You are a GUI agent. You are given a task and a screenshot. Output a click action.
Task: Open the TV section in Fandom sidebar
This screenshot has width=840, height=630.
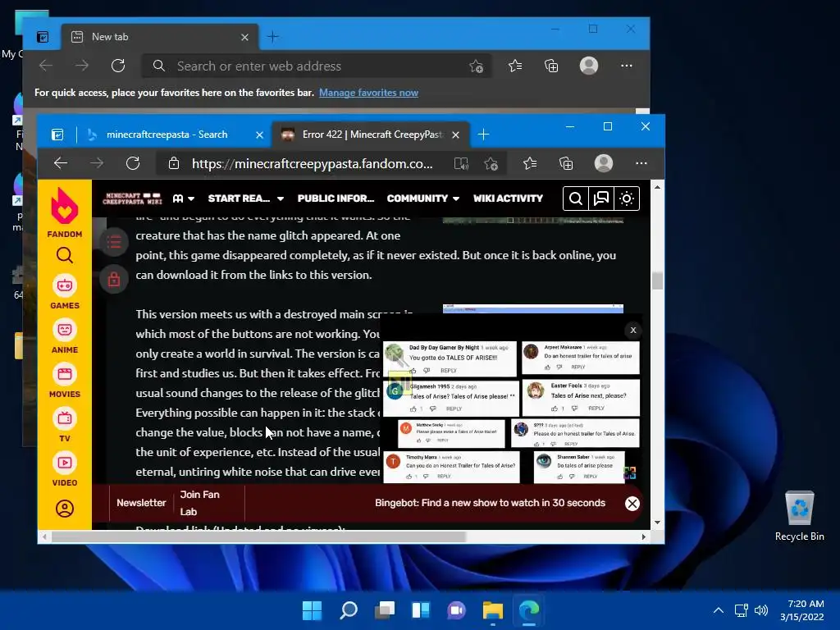pos(65,426)
